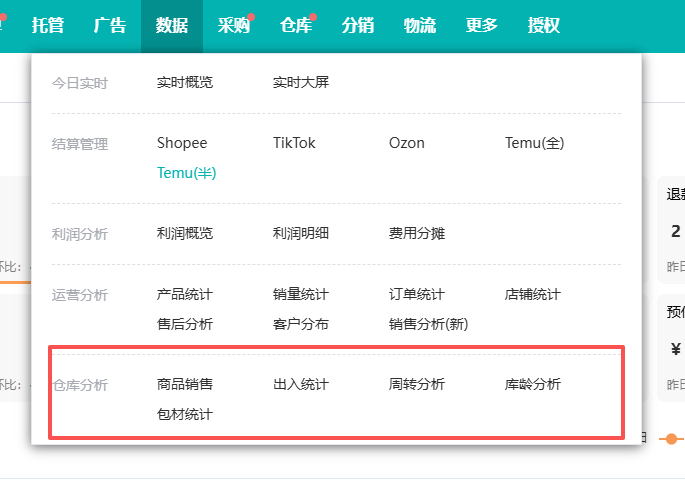This screenshot has width=685, height=482.
Task: Click 广告 in the navigation bar
Action: pyautogui.click(x=110, y=25)
